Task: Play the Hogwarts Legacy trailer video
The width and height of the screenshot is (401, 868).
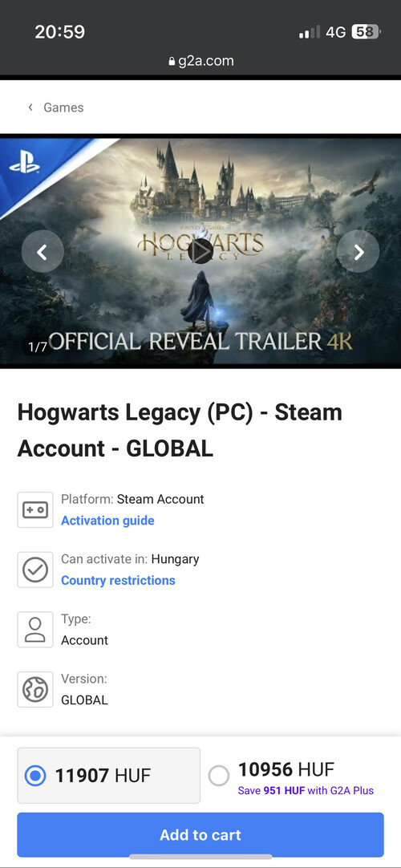Action: point(200,251)
